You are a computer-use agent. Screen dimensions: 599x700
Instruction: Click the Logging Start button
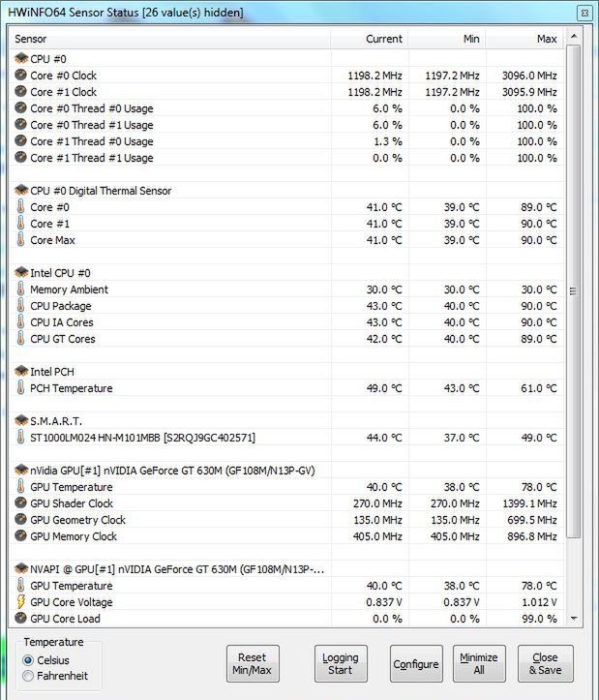pos(341,663)
